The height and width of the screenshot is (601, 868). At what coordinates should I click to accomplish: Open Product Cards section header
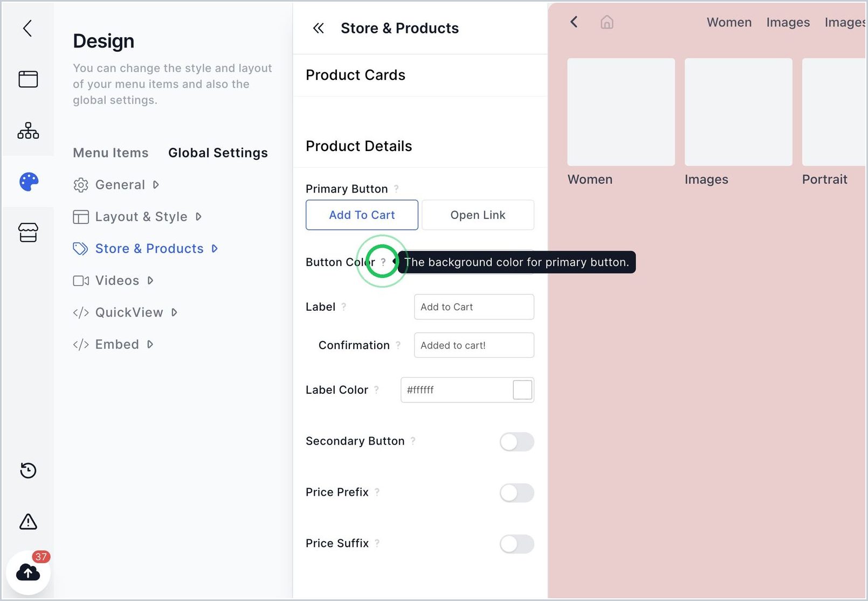pos(355,75)
